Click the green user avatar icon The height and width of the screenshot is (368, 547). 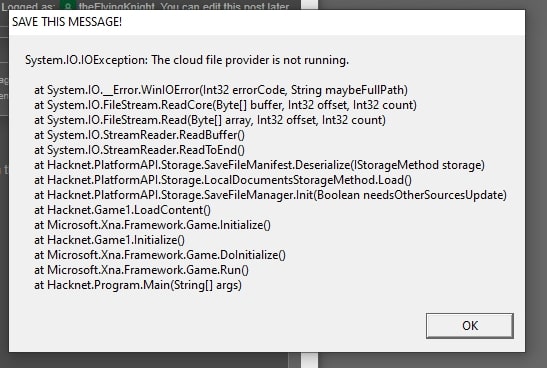[x=66, y=6]
